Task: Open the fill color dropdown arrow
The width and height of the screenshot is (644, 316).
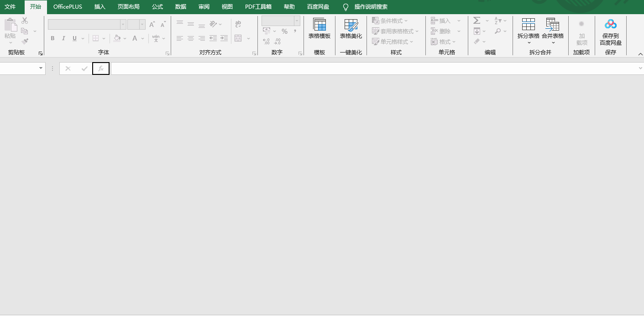Action: pos(124,38)
